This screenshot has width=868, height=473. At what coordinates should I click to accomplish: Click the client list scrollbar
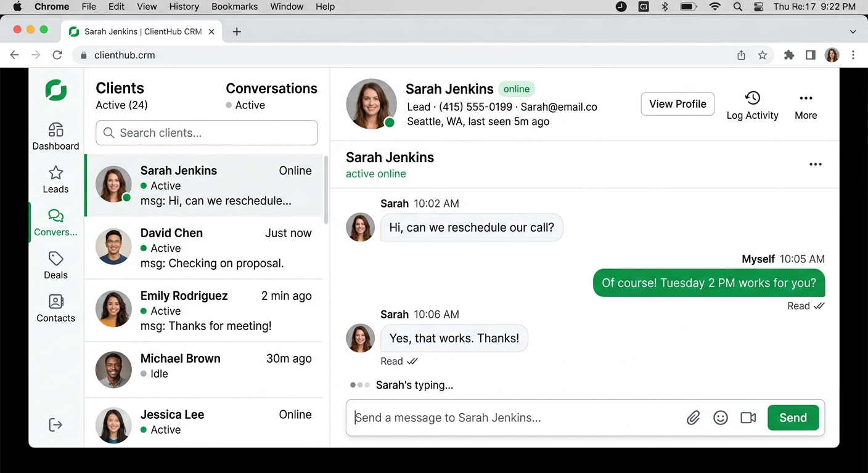tap(326, 190)
